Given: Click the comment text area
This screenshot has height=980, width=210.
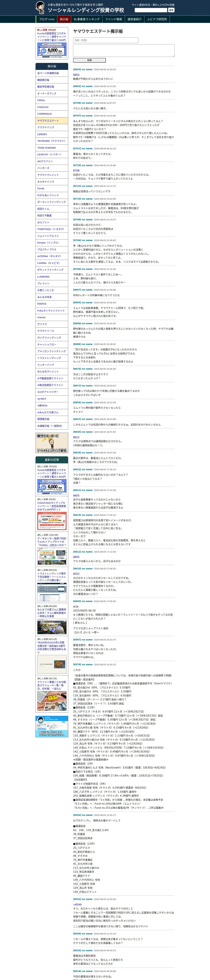Looking at the screenshot, I should (123, 51).
